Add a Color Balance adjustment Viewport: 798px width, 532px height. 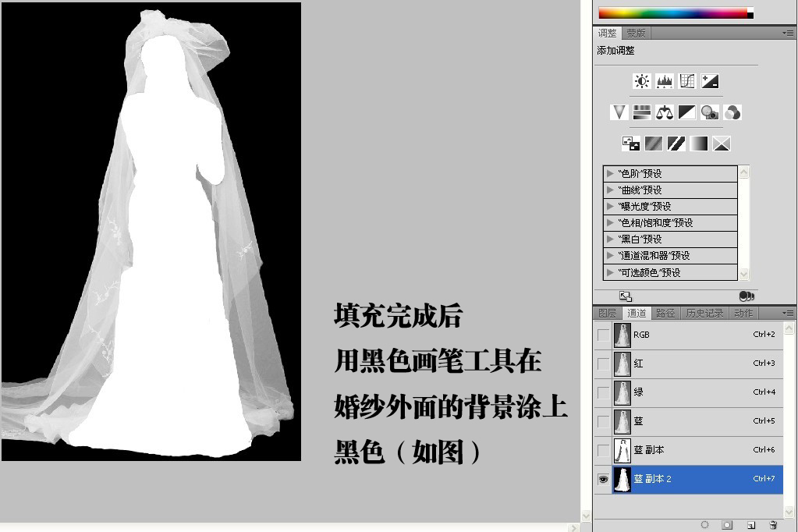[x=664, y=112]
